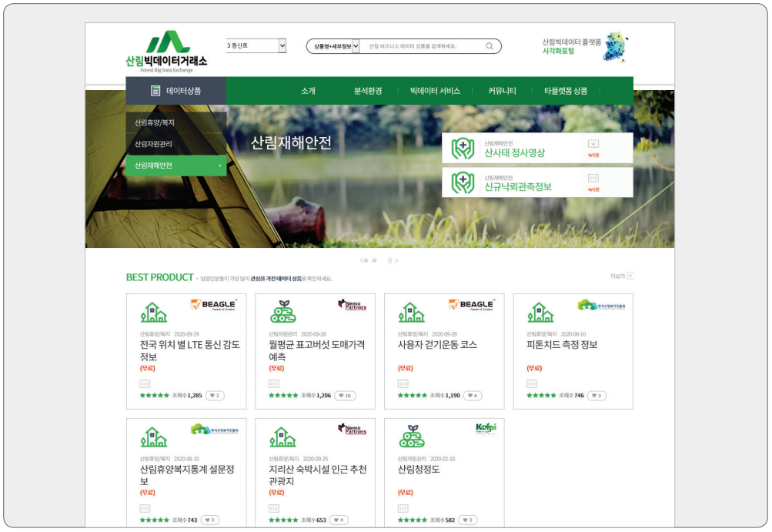Open the 빅데이터 서비스 menu

click(435, 91)
